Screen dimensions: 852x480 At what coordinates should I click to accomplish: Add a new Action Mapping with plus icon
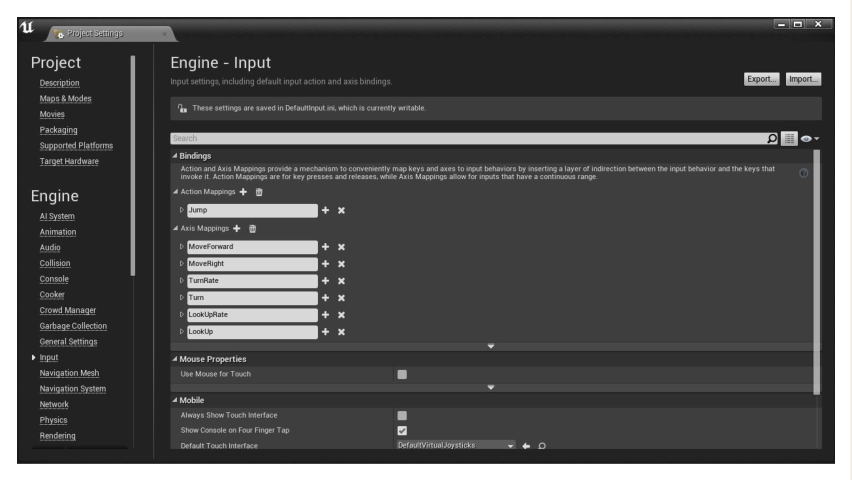pos(243,192)
